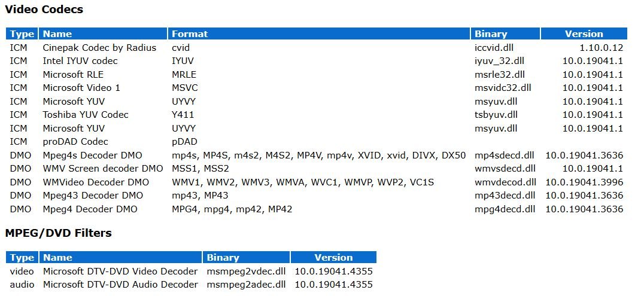Viewport: 644px width, 296px height.
Task: Click the audio type cell
Action: tap(22, 285)
